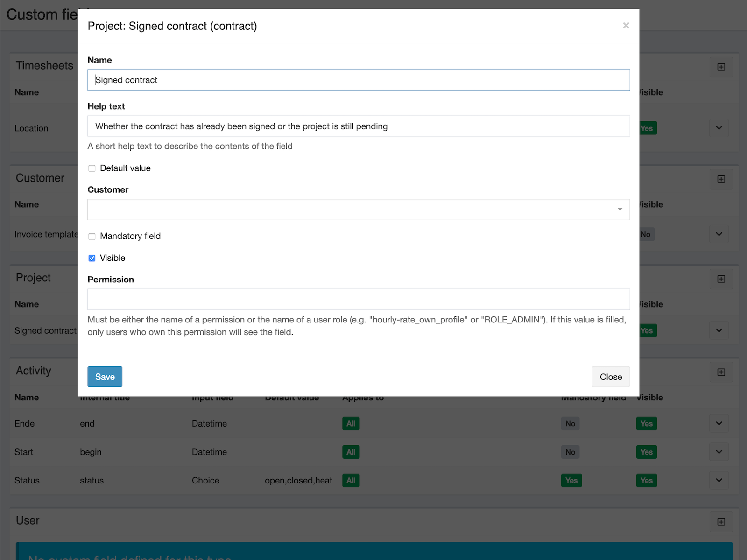Click the Close button in dialog

(x=611, y=377)
